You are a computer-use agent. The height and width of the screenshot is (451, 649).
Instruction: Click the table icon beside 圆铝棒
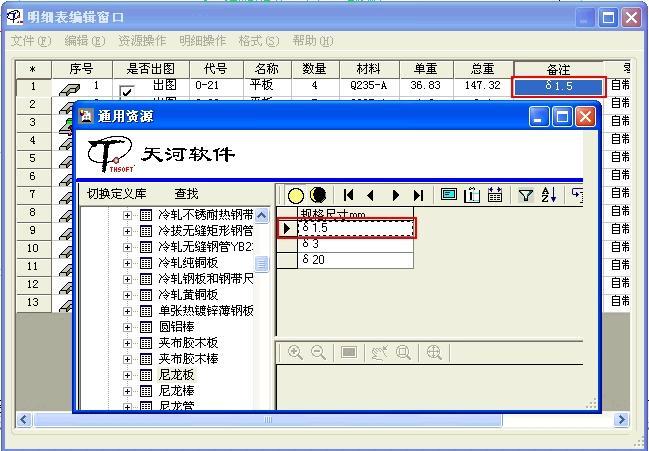(x=146, y=327)
